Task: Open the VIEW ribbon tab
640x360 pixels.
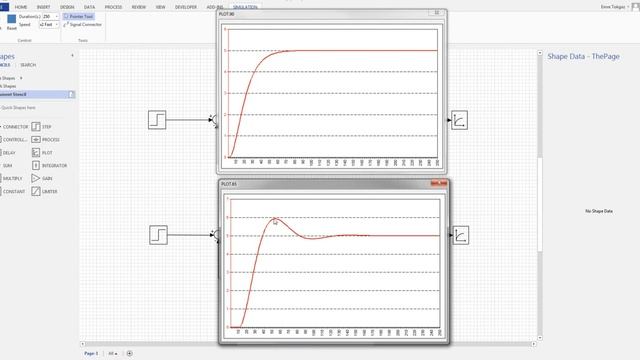Action: [x=160, y=7]
